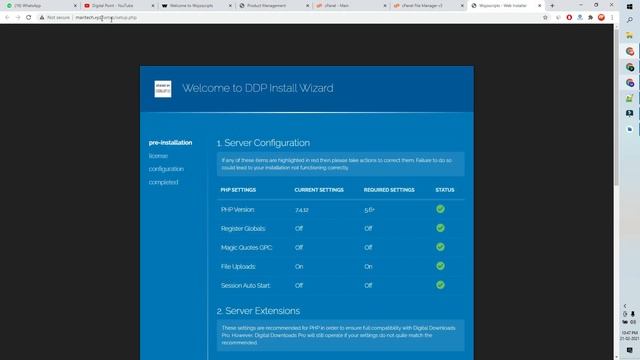Close the cPanel File Manager tab
The width and height of the screenshot is (640, 360).
point(462,6)
